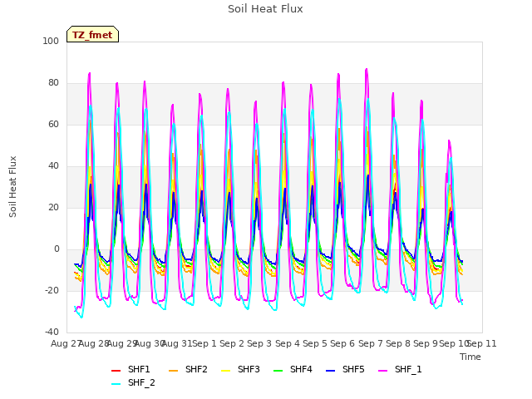Click the Soil Heat Flux chart title
The height and width of the screenshot is (399, 532).
click(265, 9)
